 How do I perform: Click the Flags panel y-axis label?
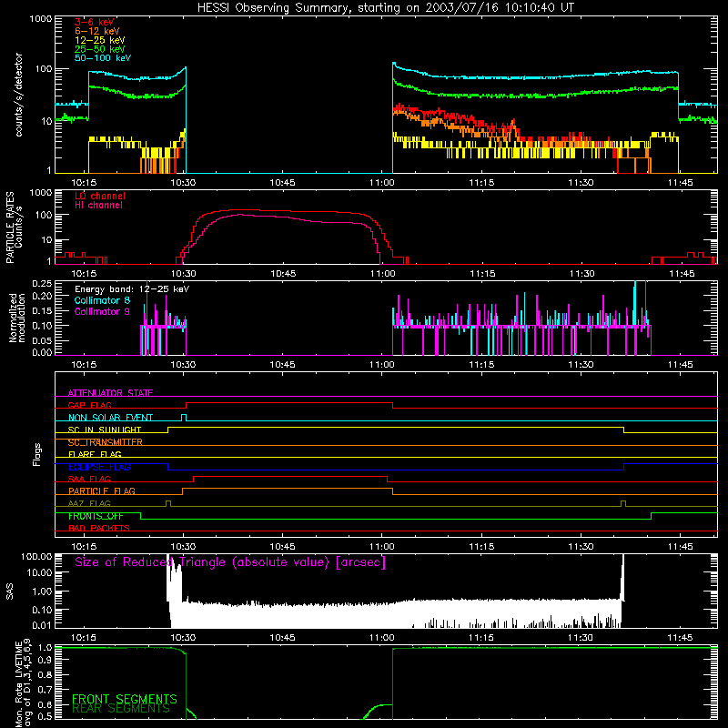pos(36,454)
